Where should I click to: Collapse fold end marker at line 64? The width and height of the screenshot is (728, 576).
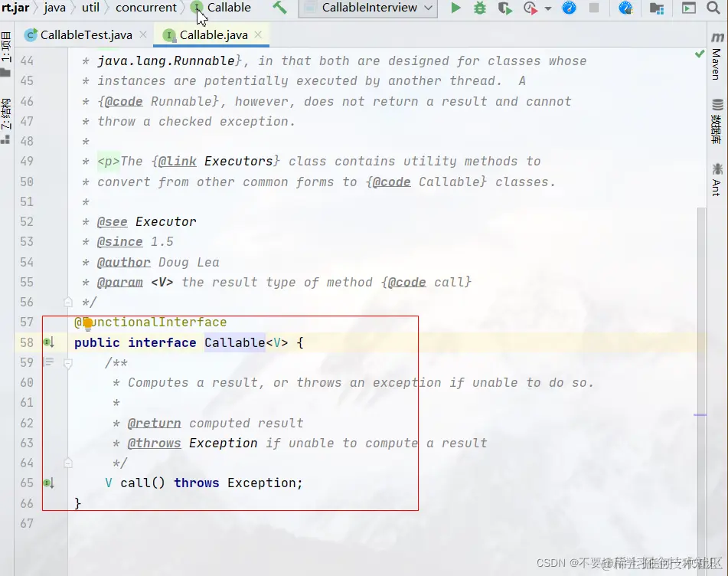pyautogui.click(x=68, y=463)
